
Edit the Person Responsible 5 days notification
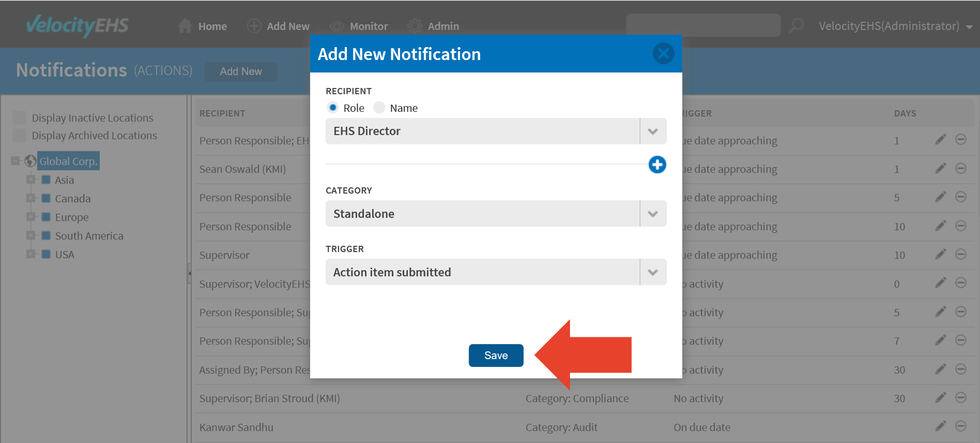pos(941,197)
